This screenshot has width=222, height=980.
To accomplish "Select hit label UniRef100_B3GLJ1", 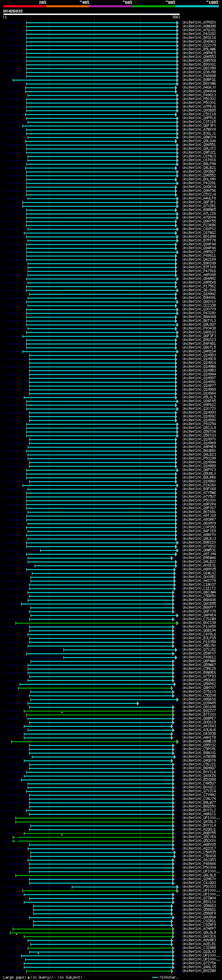I will click(x=199, y=133).
